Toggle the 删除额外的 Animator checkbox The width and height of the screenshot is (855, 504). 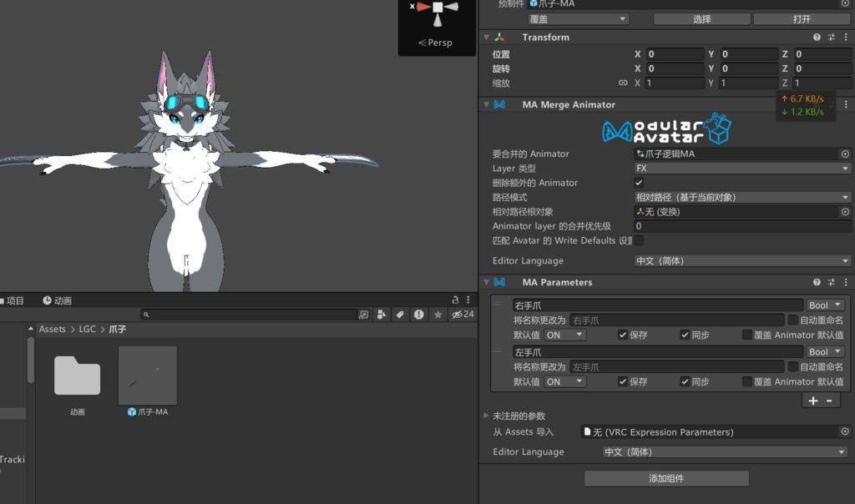tap(638, 183)
